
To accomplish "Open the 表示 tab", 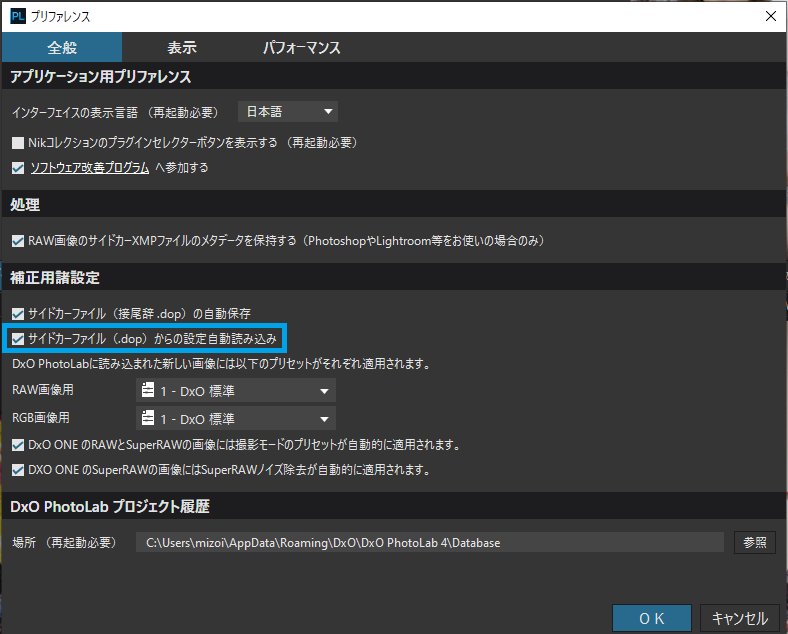I will click(x=181, y=47).
